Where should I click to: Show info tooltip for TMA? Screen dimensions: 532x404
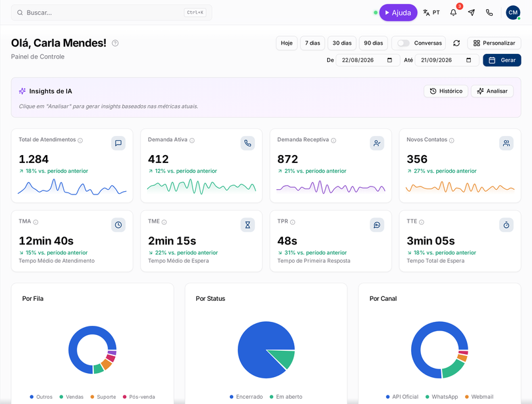point(35,222)
